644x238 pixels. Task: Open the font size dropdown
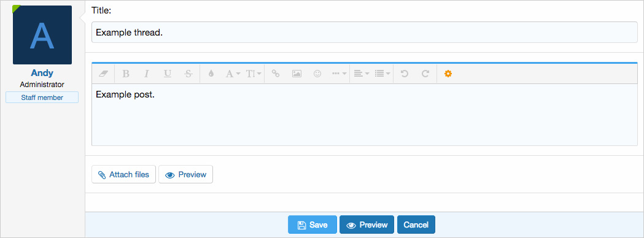254,74
